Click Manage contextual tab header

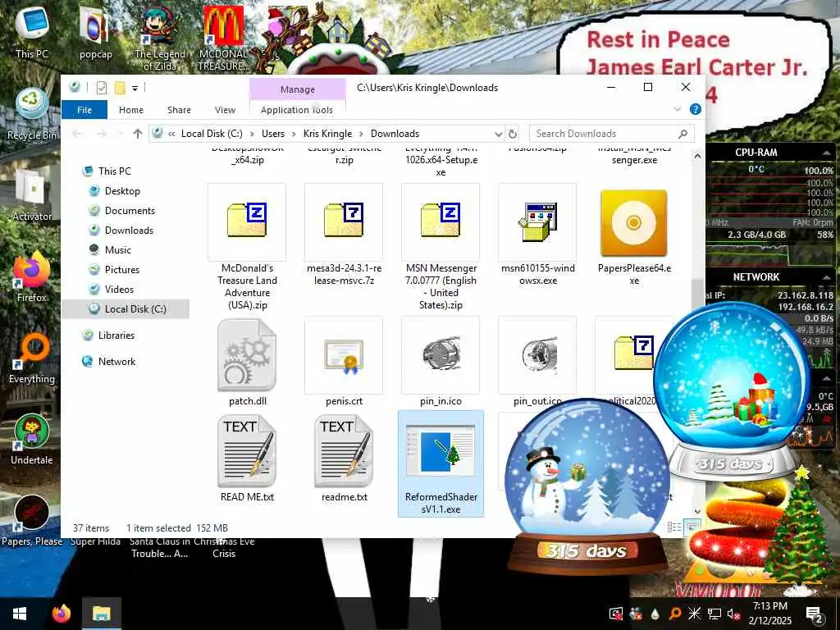(x=297, y=89)
